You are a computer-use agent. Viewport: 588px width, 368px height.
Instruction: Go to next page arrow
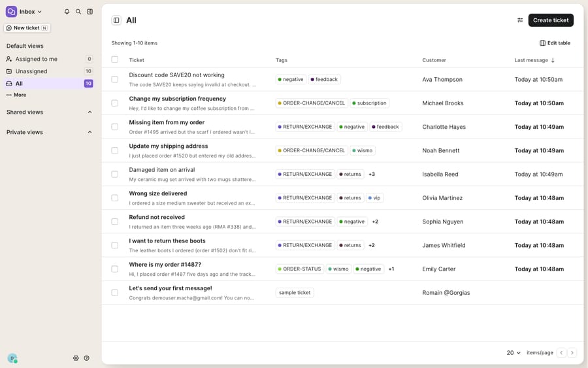point(572,352)
